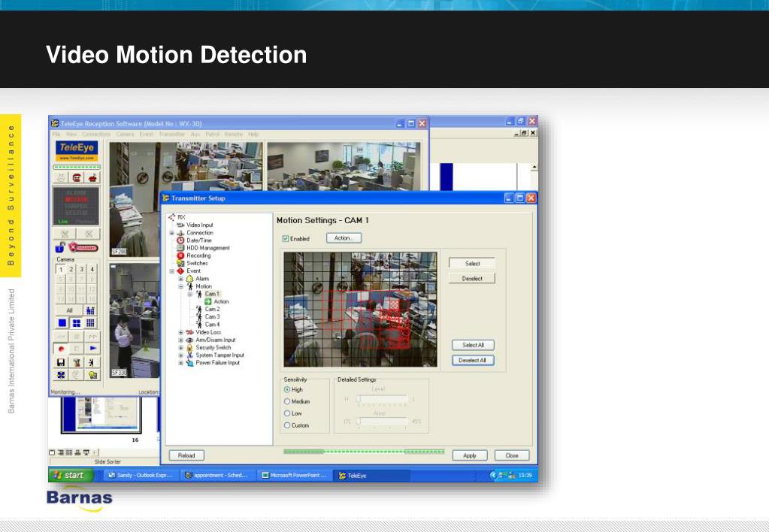Adjust the Level slider in Detailed Settings

359,399
